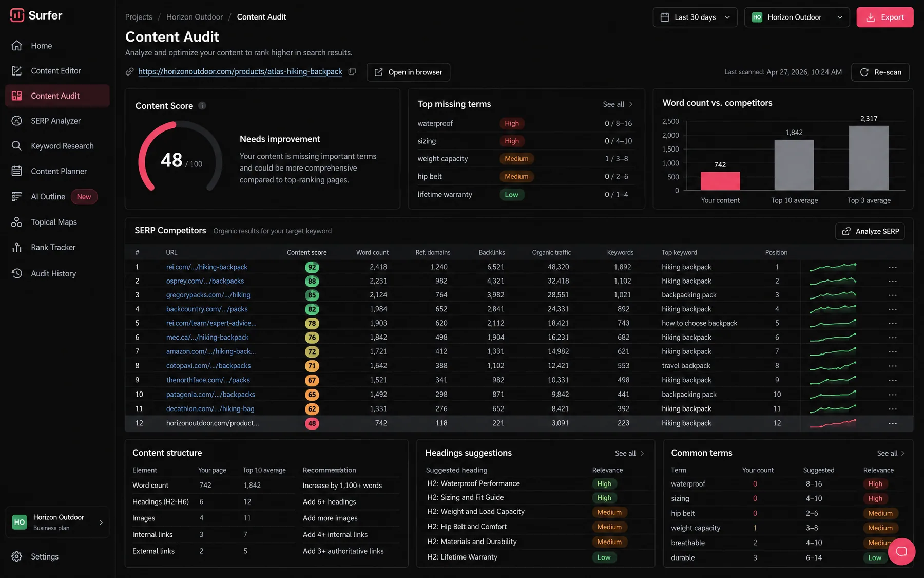Click the Your content bar in chart
Screen dimensions: 924x578
tap(720, 181)
